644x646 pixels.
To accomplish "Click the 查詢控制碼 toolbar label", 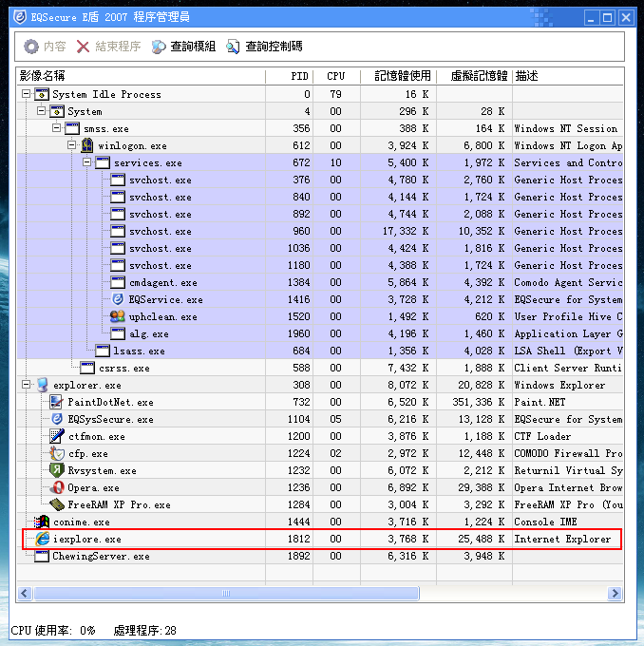I will 274,47.
